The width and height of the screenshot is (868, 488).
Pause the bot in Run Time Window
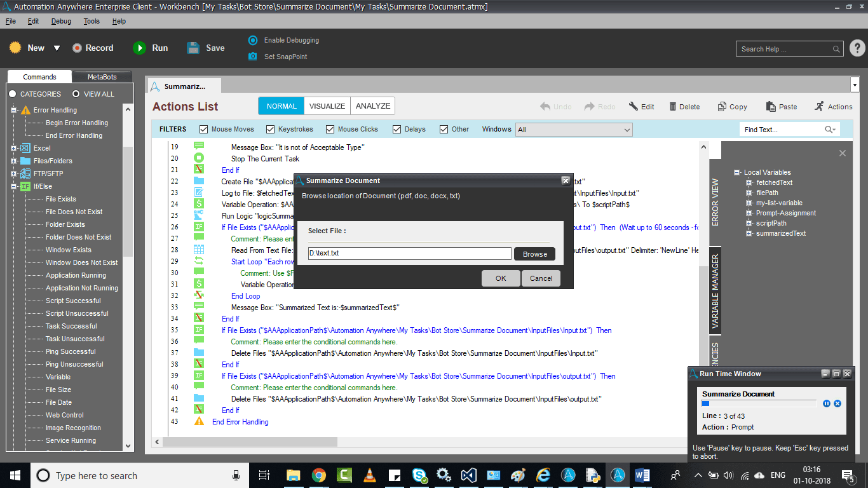827,403
